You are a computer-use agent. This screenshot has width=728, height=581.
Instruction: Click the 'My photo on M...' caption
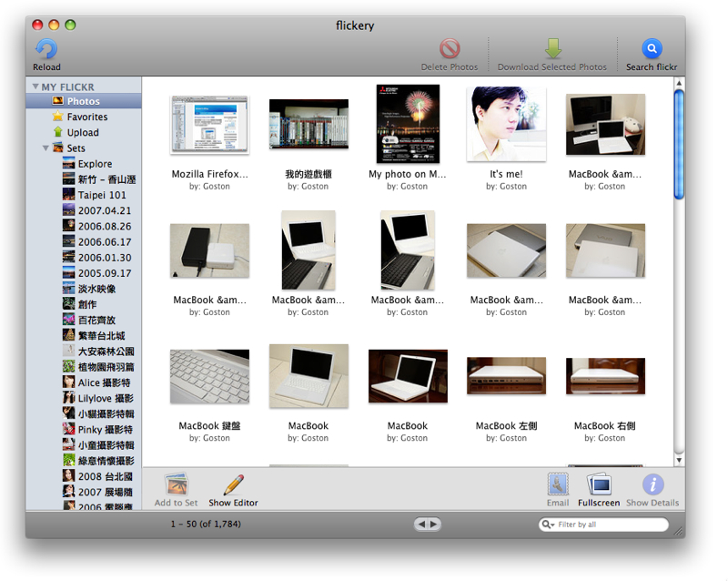click(x=408, y=174)
